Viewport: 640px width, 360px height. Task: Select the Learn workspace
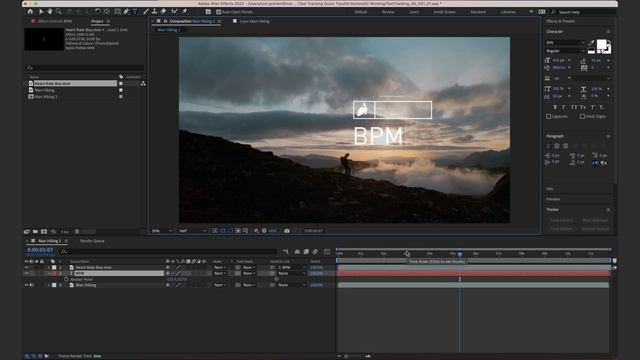tap(413, 12)
